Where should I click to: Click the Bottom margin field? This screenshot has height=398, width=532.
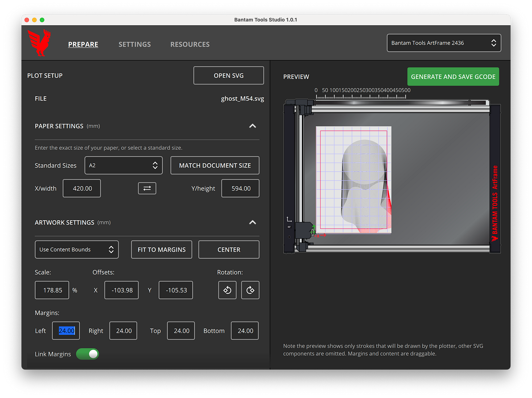[x=245, y=331]
